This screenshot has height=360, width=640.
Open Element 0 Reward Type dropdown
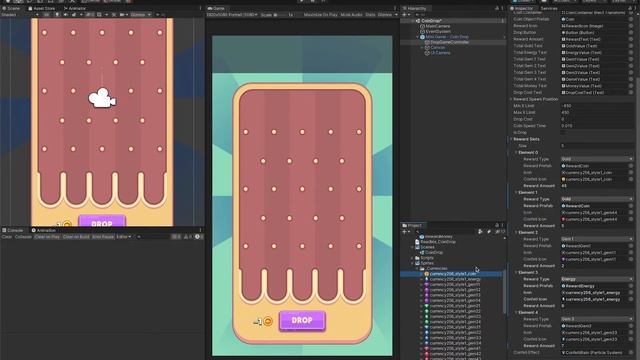[x=597, y=159]
